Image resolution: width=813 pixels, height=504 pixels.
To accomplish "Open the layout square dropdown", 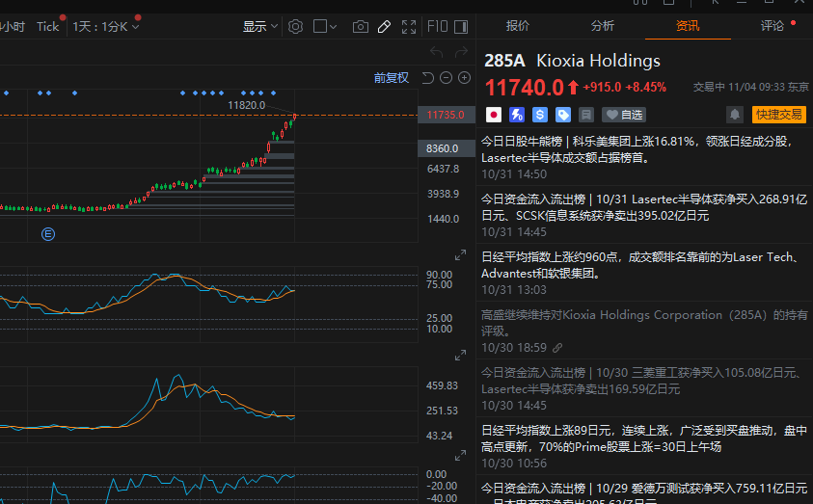I will (x=325, y=26).
